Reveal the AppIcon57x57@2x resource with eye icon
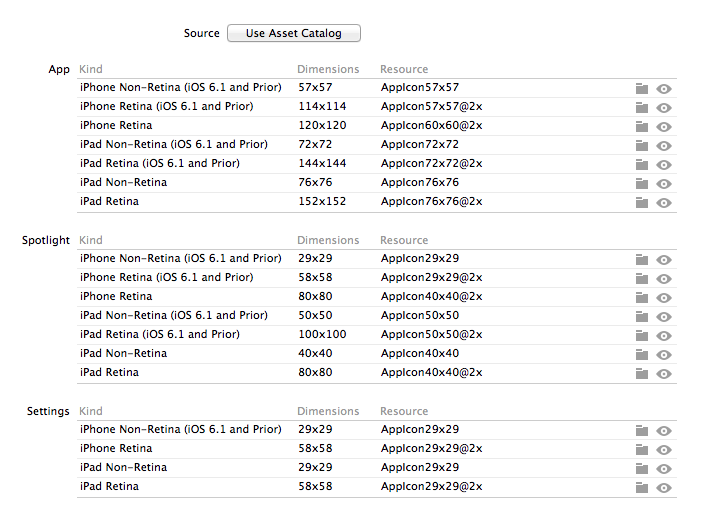The image size is (705, 511). pos(664,107)
